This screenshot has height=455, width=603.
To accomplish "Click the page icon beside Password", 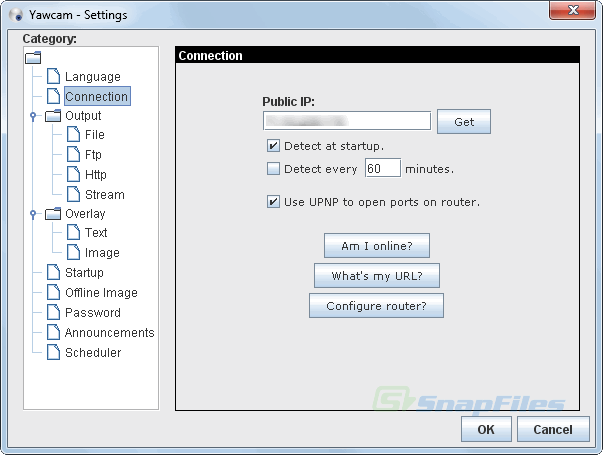I will (x=53, y=312).
